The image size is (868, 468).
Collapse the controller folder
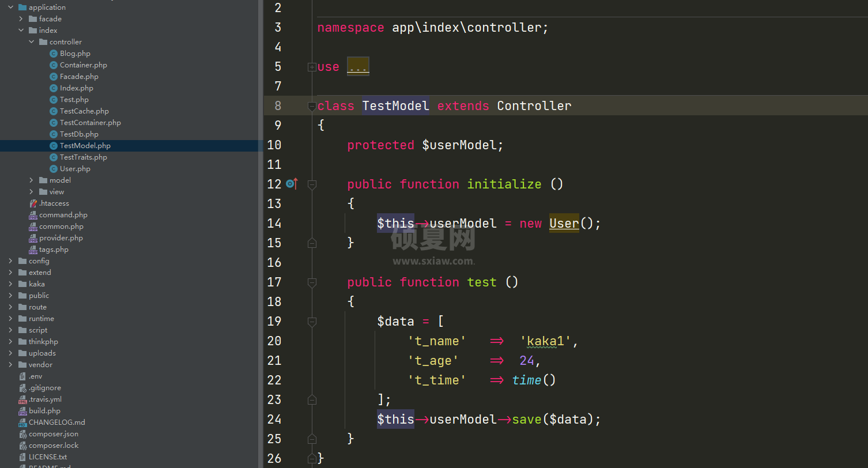(31, 42)
